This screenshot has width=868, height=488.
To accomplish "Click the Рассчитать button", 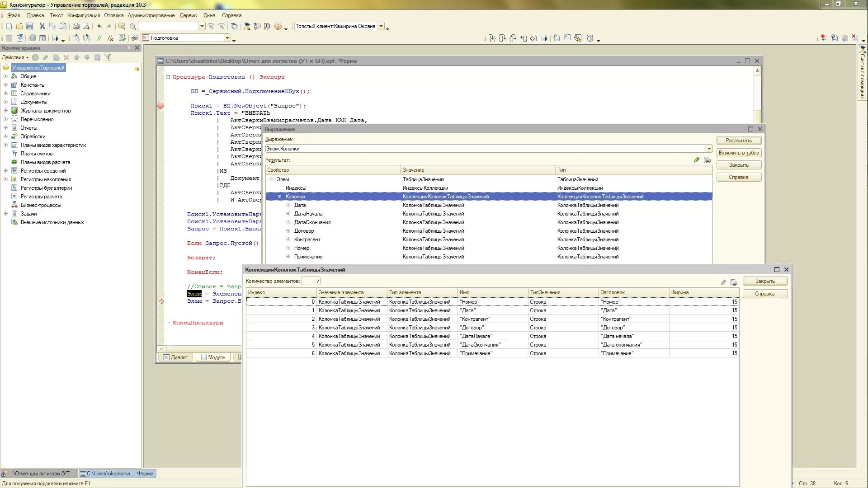I will click(x=739, y=141).
